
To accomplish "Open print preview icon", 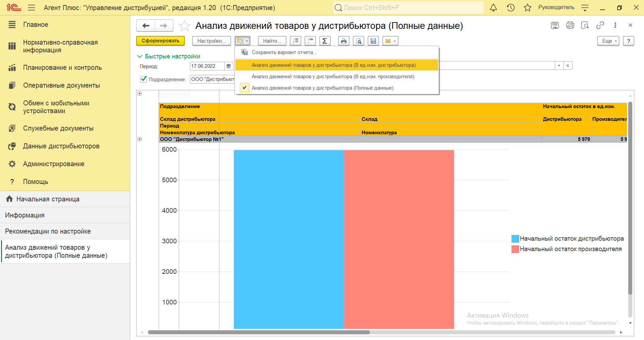I will 359,41.
